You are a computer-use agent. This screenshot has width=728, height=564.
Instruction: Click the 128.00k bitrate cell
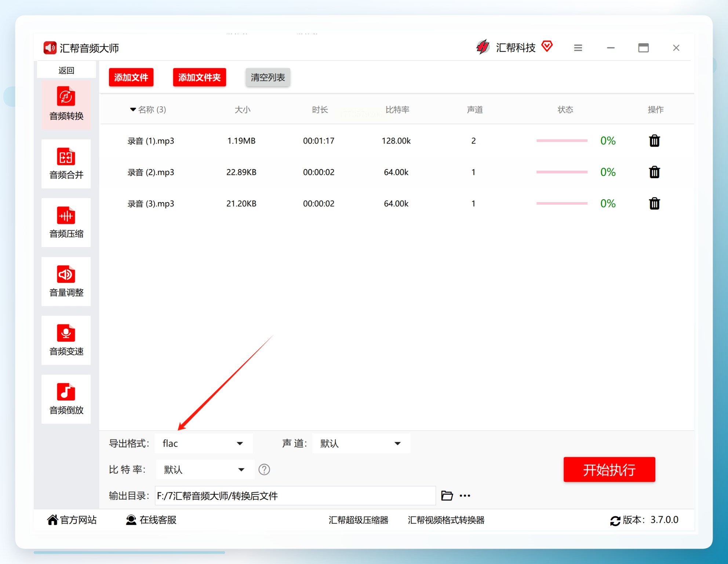[x=396, y=141]
